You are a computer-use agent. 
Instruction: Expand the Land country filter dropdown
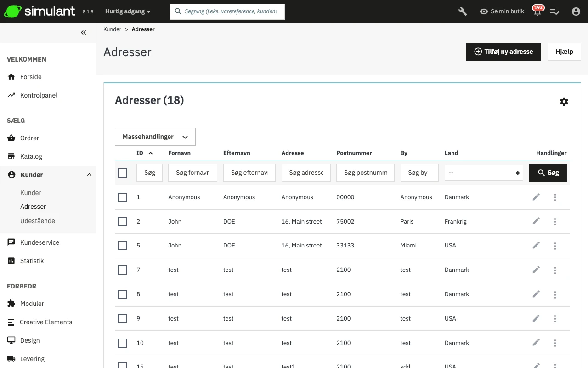[483, 173]
